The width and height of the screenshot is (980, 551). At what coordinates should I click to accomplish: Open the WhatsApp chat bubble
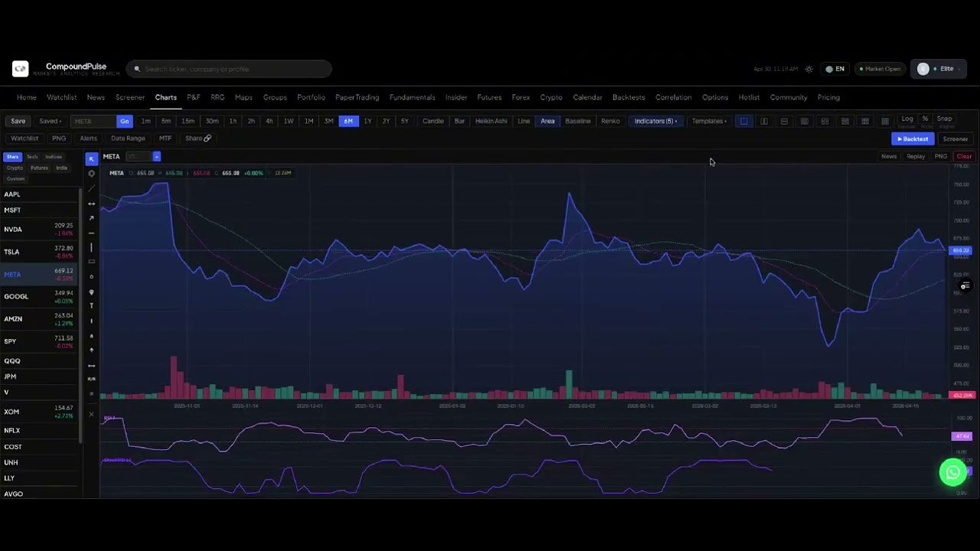click(953, 472)
